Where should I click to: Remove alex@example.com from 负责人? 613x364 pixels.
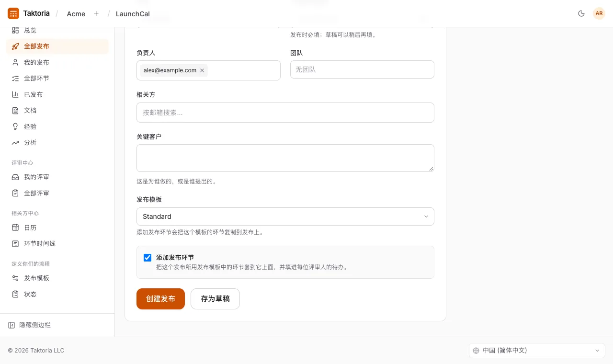tap(202, 70)
